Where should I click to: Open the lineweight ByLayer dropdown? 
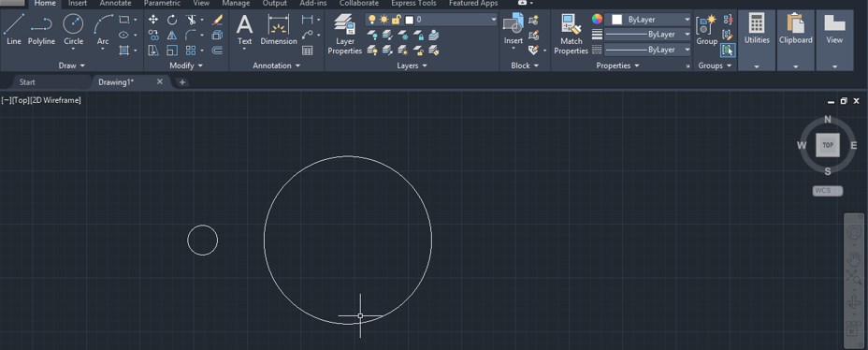tap(687, 35)
